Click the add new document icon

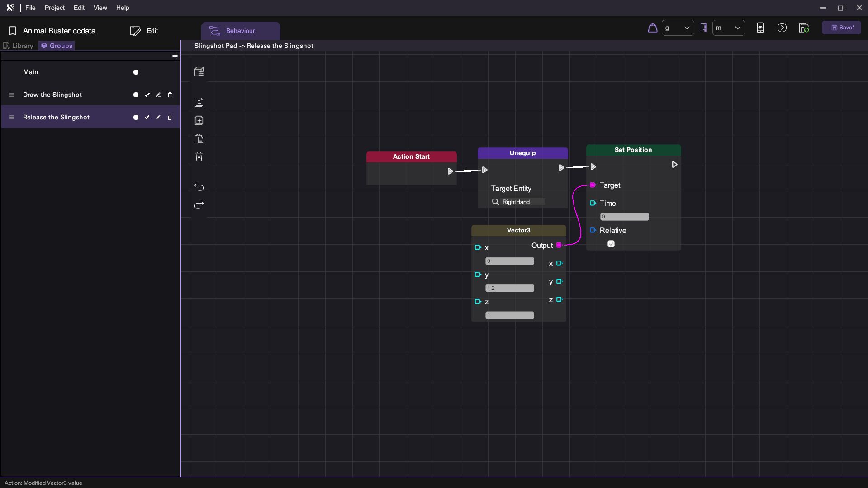[199, 121]
